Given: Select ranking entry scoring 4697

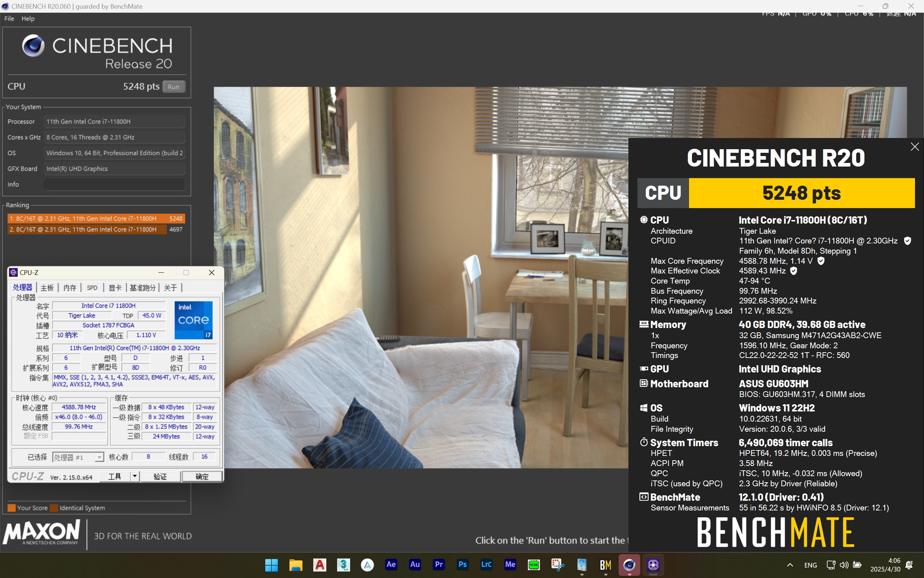Looking at the screenshot, I should [96, 229].
